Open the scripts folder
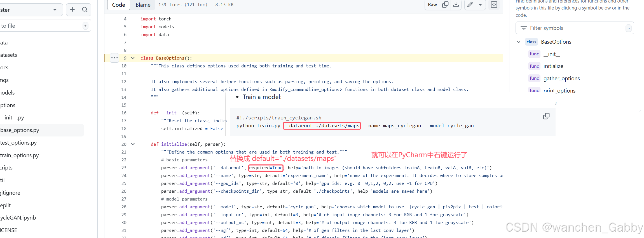644x238 pixels. [x=6, y=168]
